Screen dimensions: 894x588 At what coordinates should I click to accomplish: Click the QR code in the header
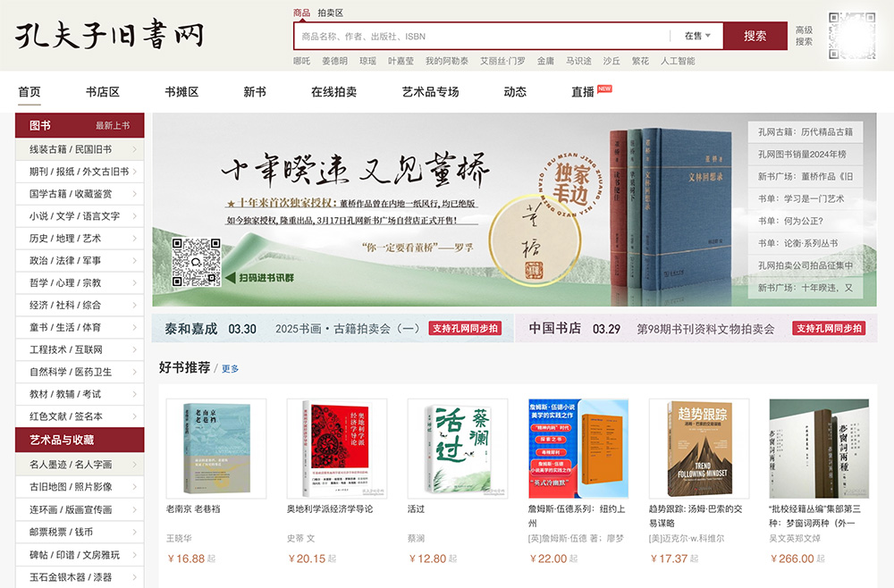(x=852, y=36)
